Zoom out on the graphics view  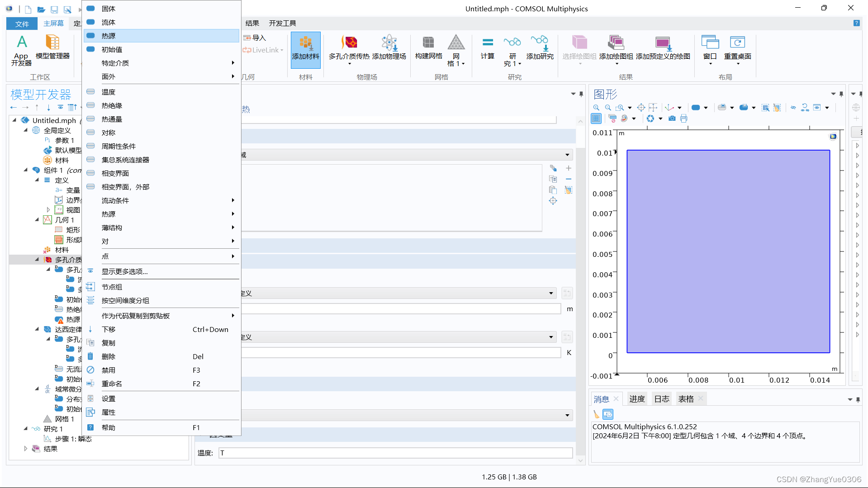click(608, 108)
